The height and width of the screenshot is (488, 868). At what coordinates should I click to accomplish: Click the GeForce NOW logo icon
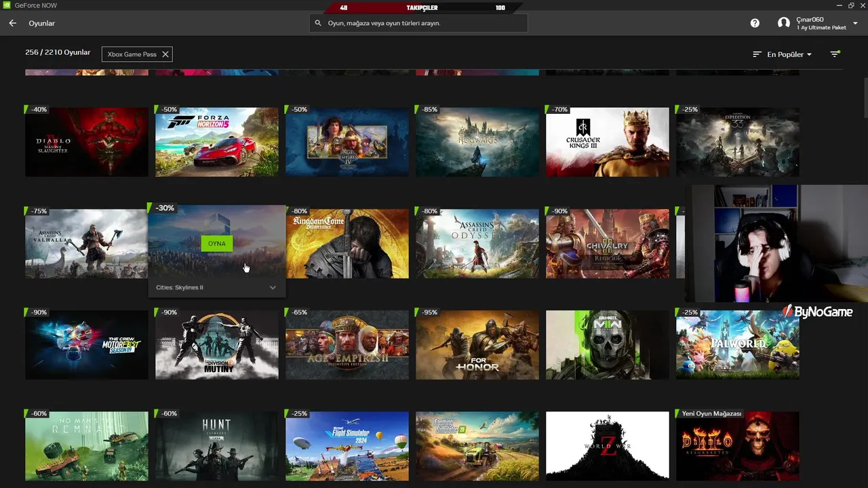coord(7,5)
